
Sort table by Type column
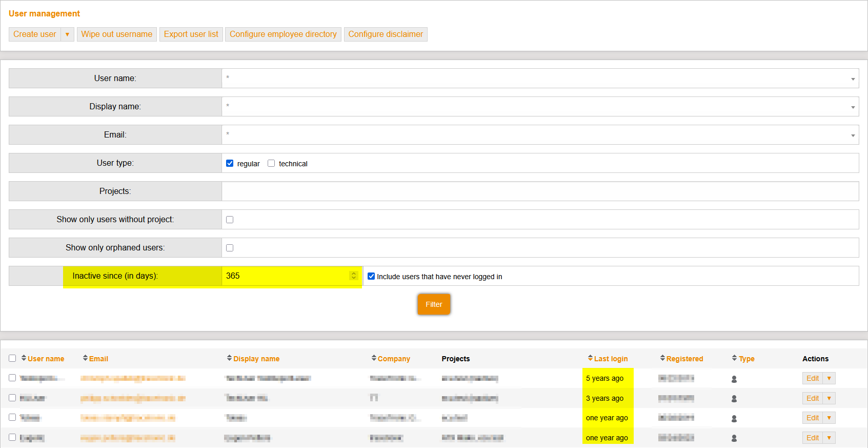click(746, 359)
